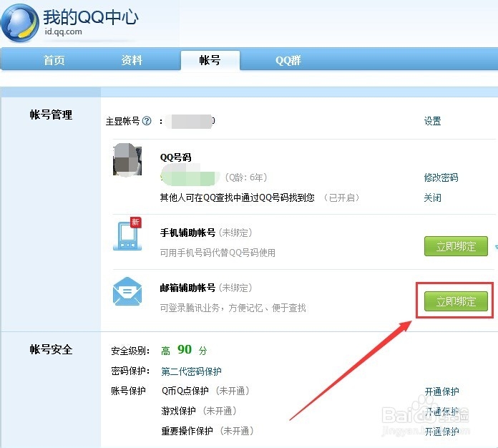Click the 账号保护 label
Screen dimensions: 498x448
point(128,391)
